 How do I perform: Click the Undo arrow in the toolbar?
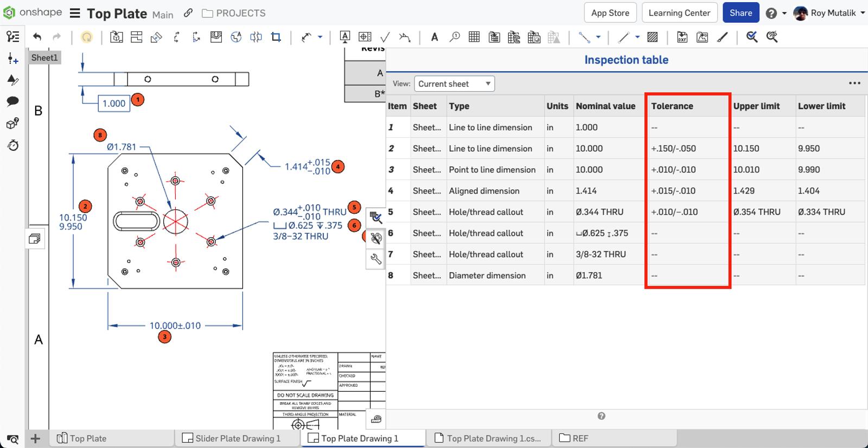37,37
